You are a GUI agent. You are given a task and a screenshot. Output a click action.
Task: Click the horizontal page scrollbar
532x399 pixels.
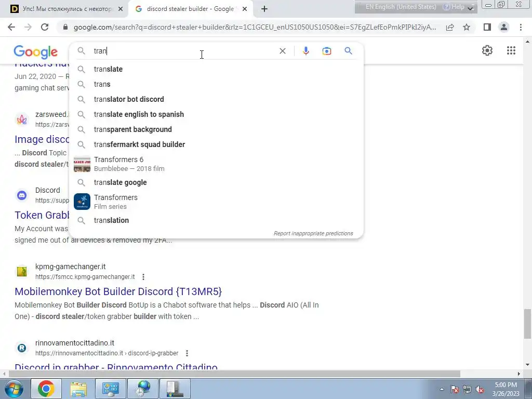(x=234, y=374)
